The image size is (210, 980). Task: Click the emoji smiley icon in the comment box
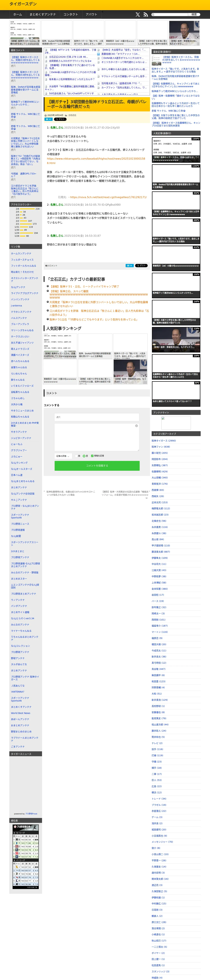pos(136,426)
